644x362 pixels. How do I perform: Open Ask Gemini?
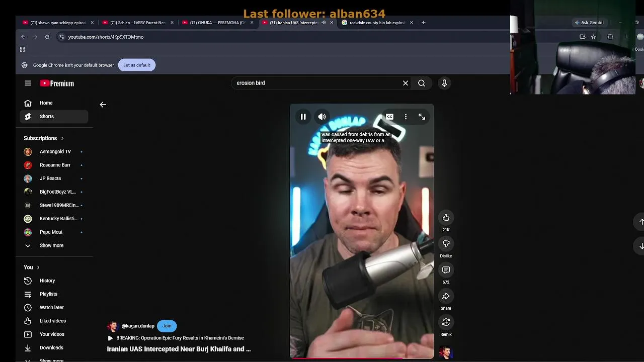point(589,23)
